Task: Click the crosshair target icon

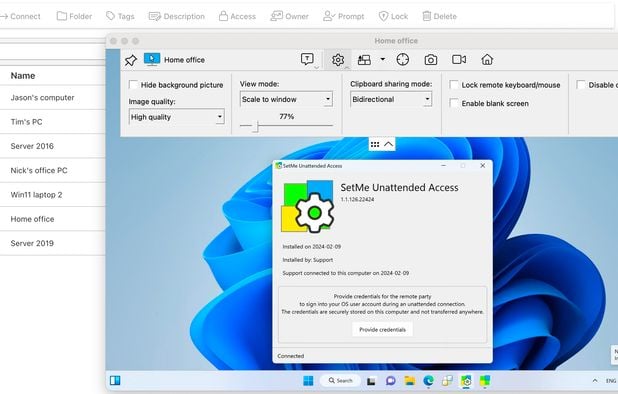Action: click(x=402, y=59)
